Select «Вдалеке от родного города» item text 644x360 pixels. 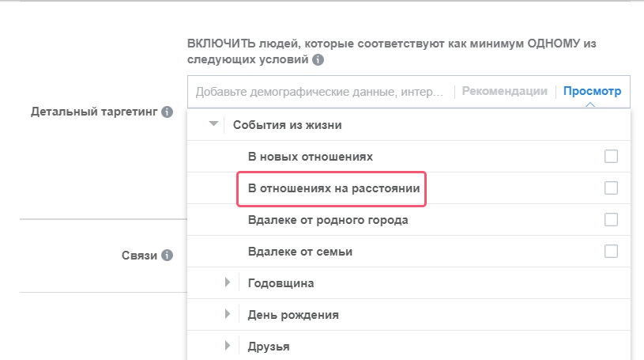pos(328,220)
